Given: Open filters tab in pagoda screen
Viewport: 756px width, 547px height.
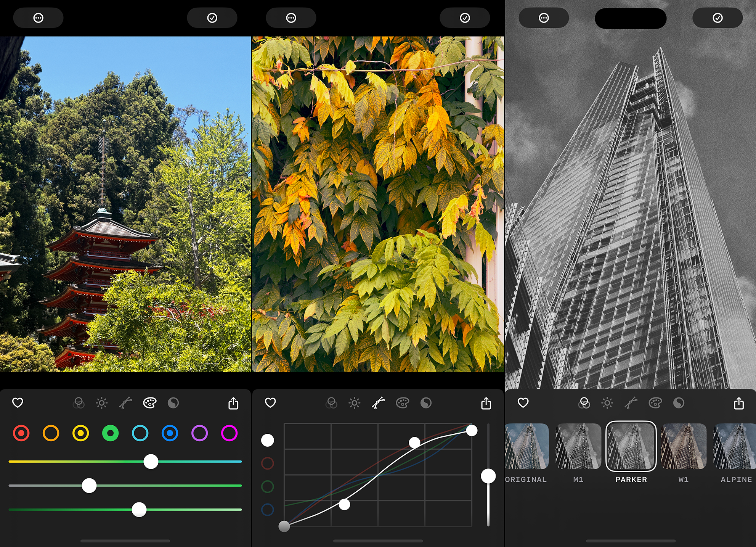Looking at the screenshot, I should 79,403.
